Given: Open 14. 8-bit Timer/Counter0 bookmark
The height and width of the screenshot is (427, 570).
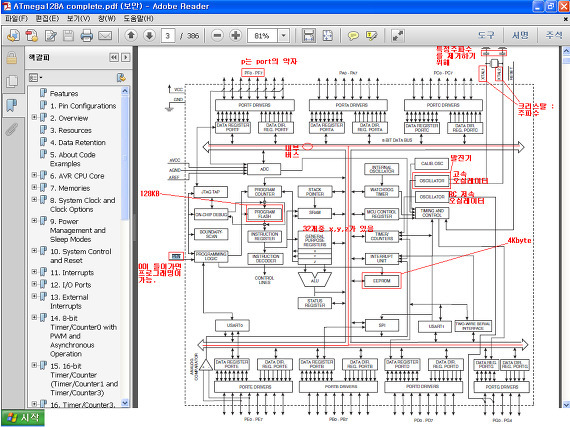Looking at the screenshot, I should [83, 336].
